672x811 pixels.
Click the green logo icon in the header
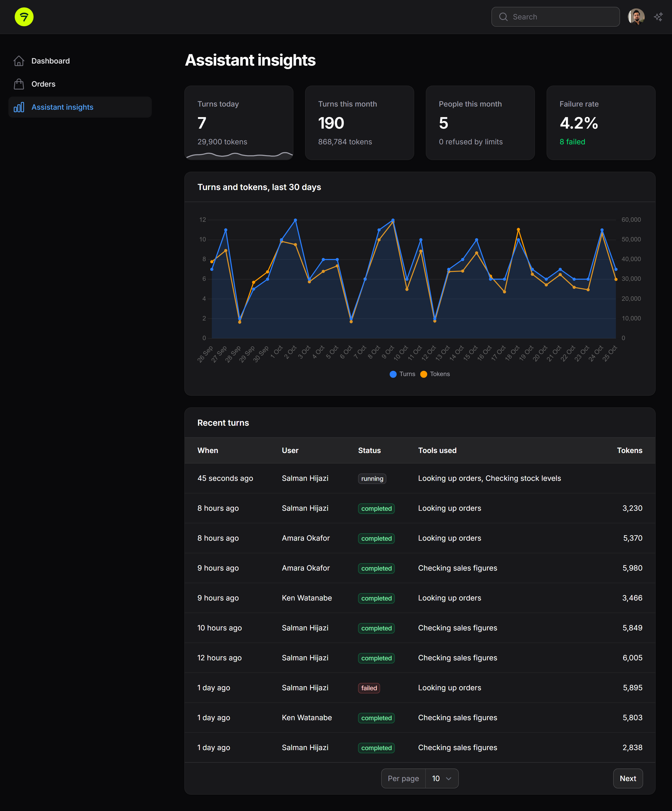tap(24, 17)
